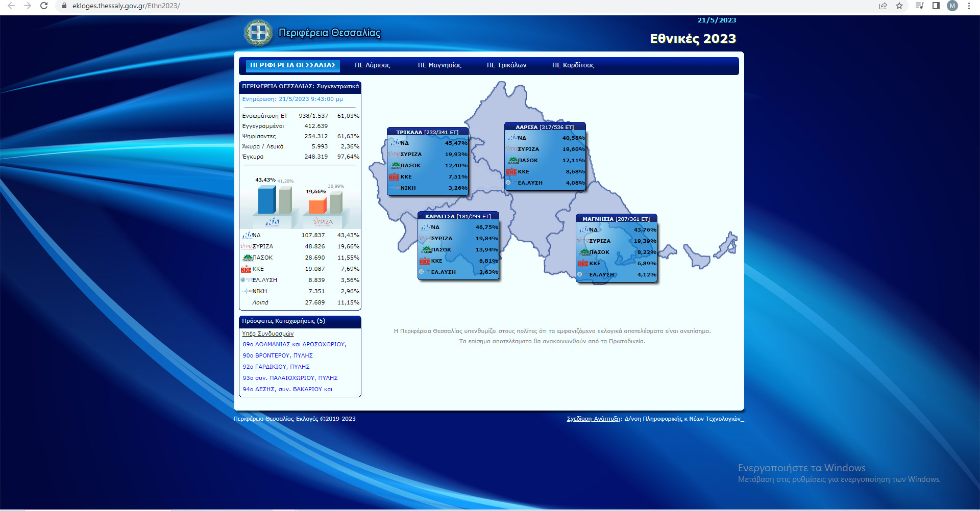Open the ΠΕ Μαγνησίας tab
Image resolution: width=980 pixels, height=511 pixels.
439,65
